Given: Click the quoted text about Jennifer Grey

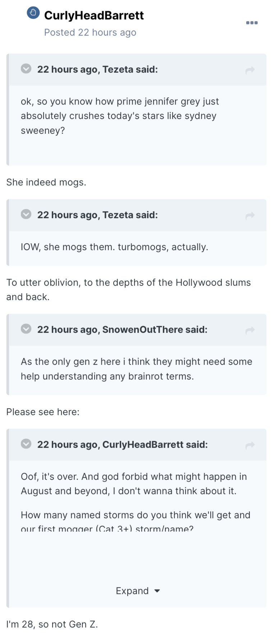Looking at the screenshot, I should 120,116.
